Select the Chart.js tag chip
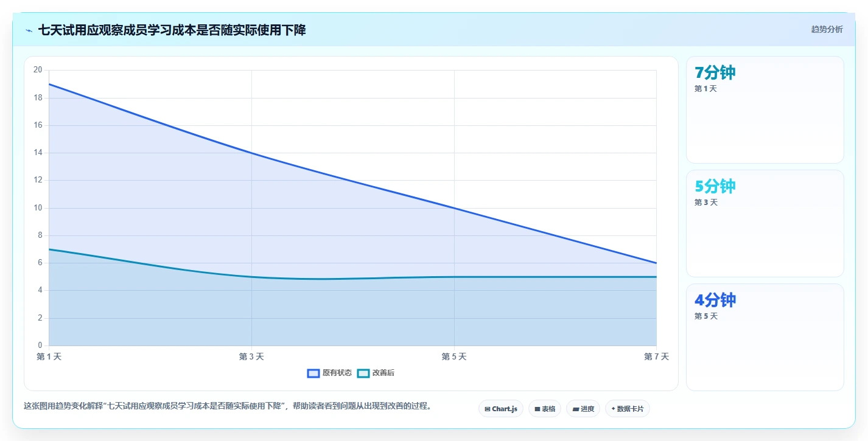Image resolution: width=868 pixels, height=441 pixels. pos(500,409)
